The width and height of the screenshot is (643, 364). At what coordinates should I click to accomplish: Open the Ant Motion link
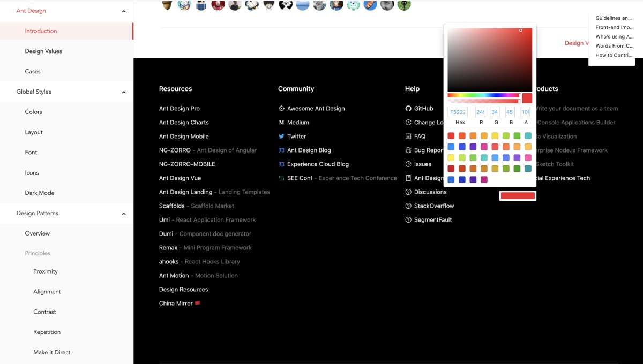pyautogui.click(x=174, y=276)
